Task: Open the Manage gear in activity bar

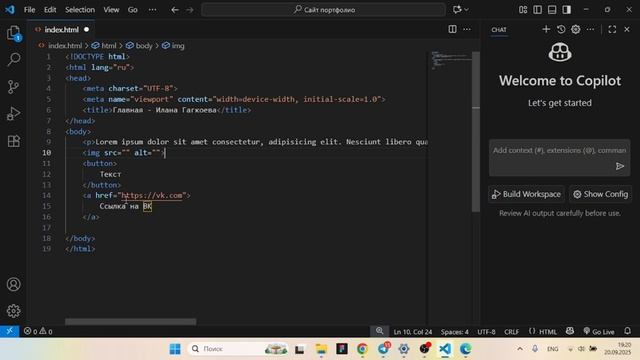Action: coord(13,311)
